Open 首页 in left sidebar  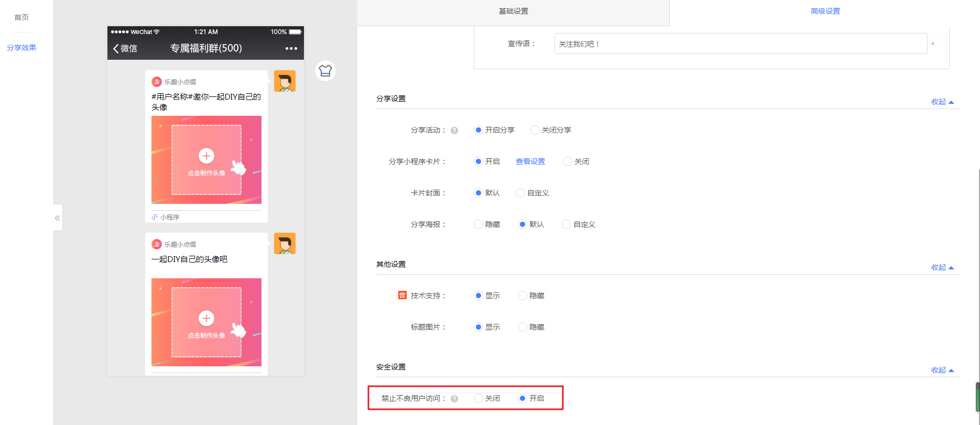[21, 17]
